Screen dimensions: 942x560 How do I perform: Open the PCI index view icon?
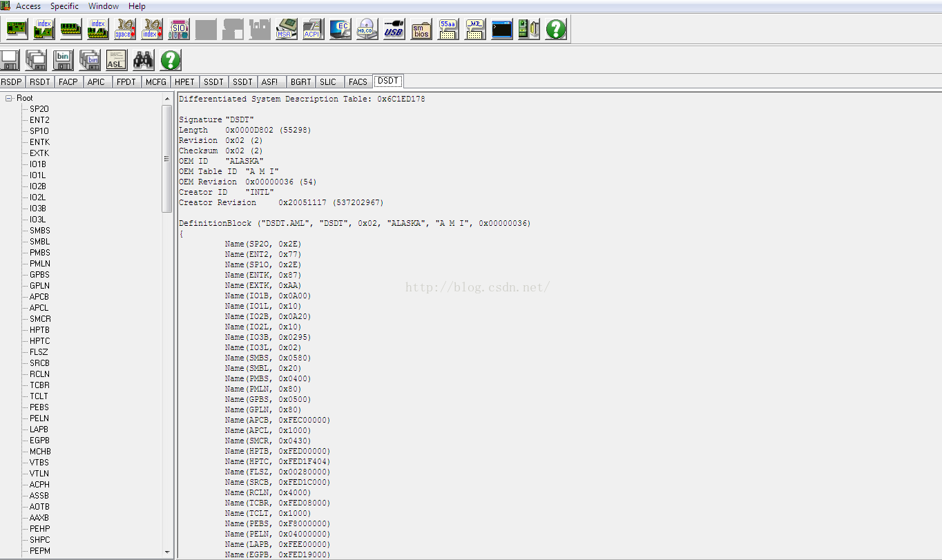tap(44, 29)
